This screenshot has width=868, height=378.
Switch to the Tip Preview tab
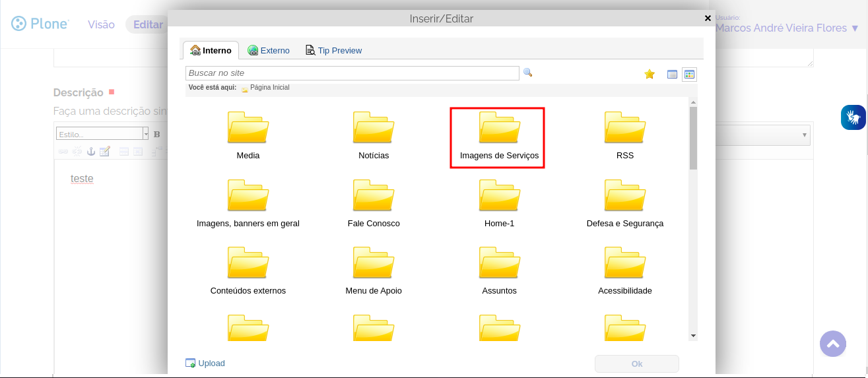point(333,50)
